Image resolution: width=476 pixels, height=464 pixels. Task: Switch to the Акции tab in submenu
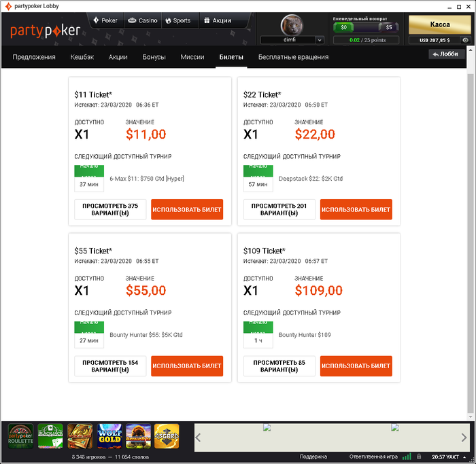118,57
